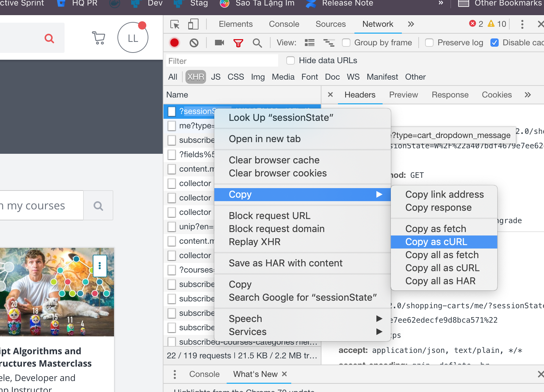Click the red record network log button

click(174, 43)
